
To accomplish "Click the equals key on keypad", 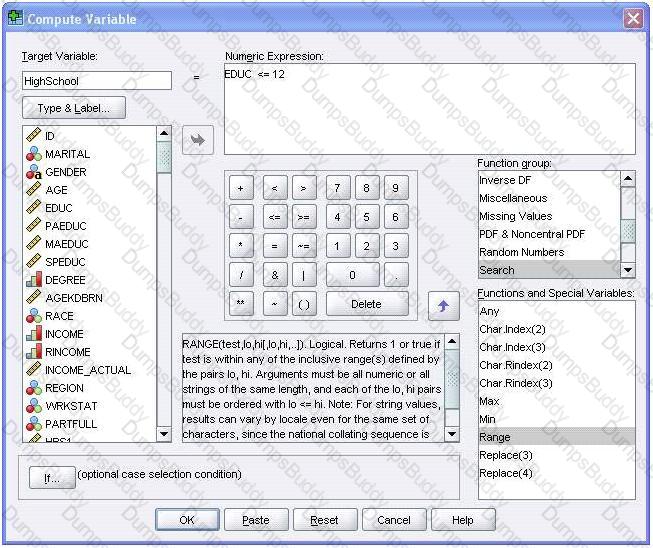I will pos(275,246).
